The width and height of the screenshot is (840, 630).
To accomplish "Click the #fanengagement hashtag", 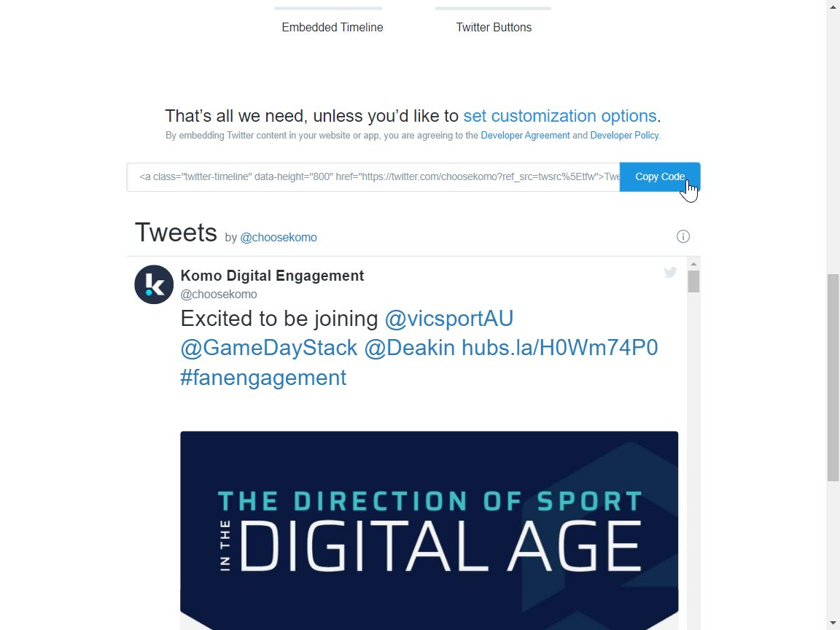I will (x=263, y=378).
